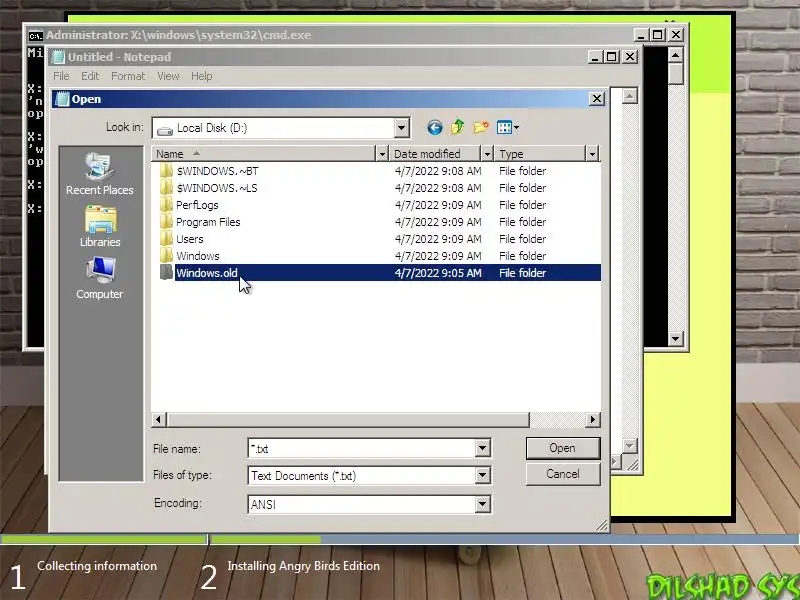Maximize the Notepad window
The image size is (800, 600).
click(x=612, y=57)
